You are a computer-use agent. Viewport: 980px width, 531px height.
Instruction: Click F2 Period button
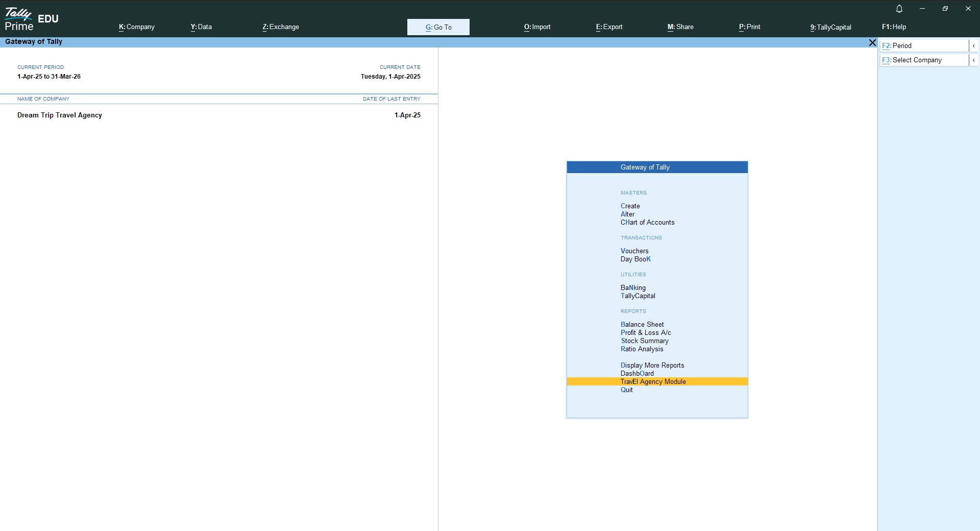point(923,46)
